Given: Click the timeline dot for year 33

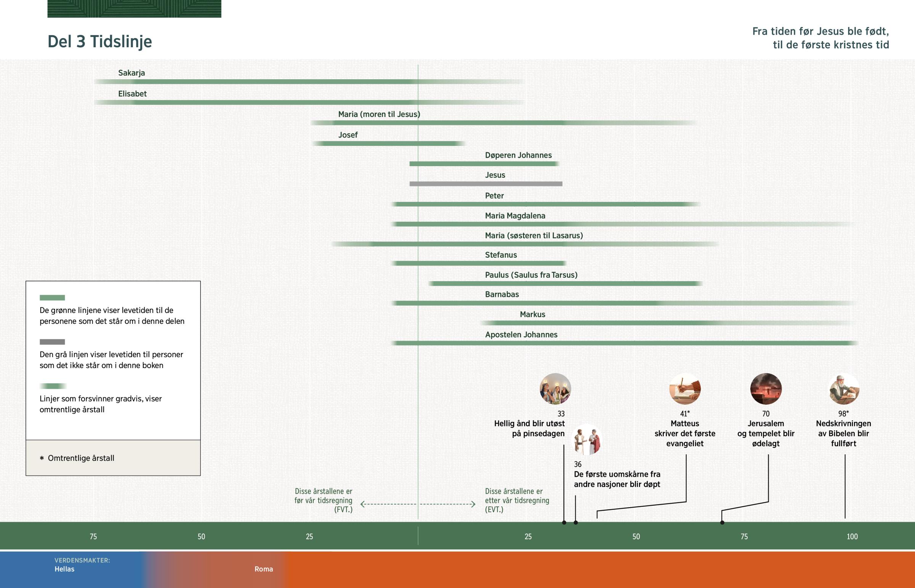Looking at the screenshot, I should coord(564,522).
